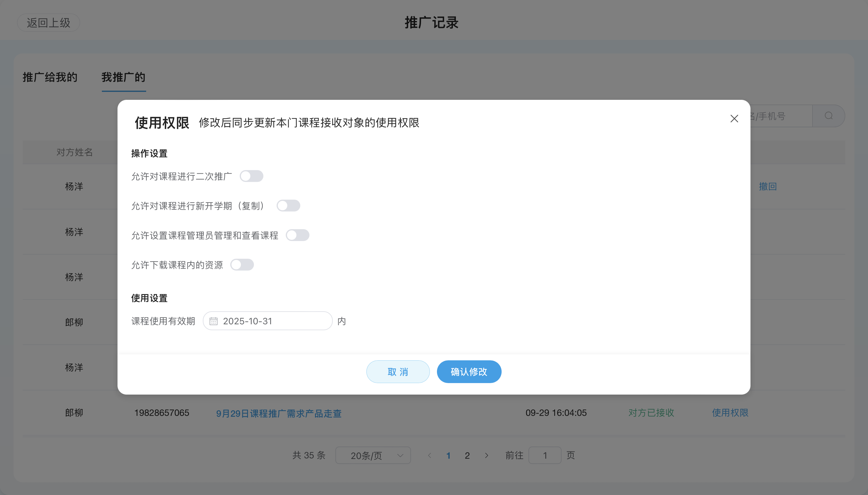Screen dimensions: 868x495
Task: Open the 课程使用有效期 date picker
Action: click(268, 320)
